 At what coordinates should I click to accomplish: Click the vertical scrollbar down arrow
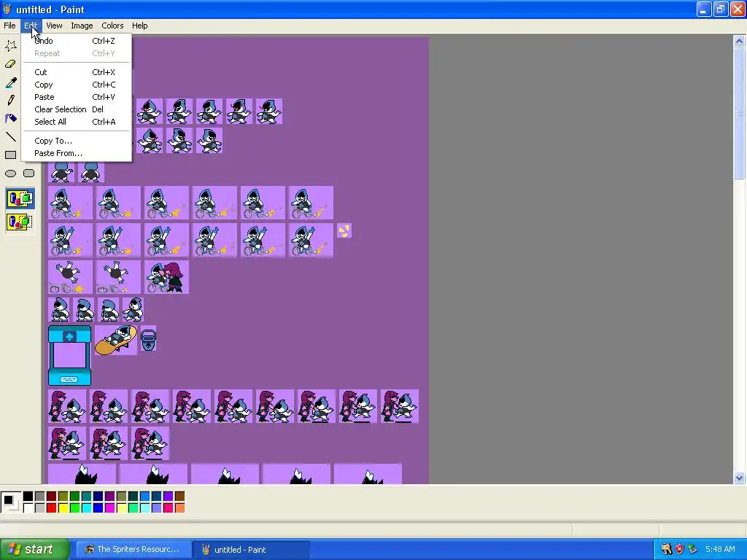[739, 478]
